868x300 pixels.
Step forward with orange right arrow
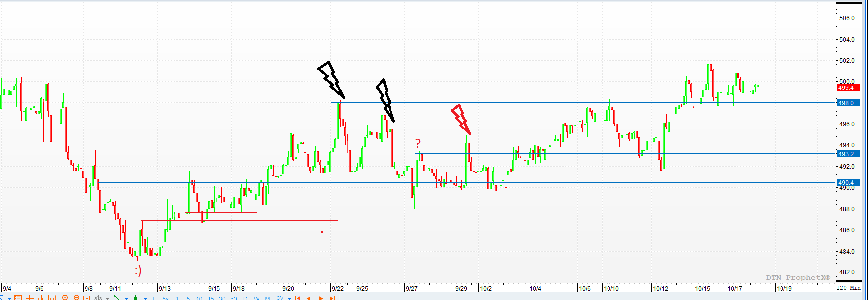[x=321, y=298]
